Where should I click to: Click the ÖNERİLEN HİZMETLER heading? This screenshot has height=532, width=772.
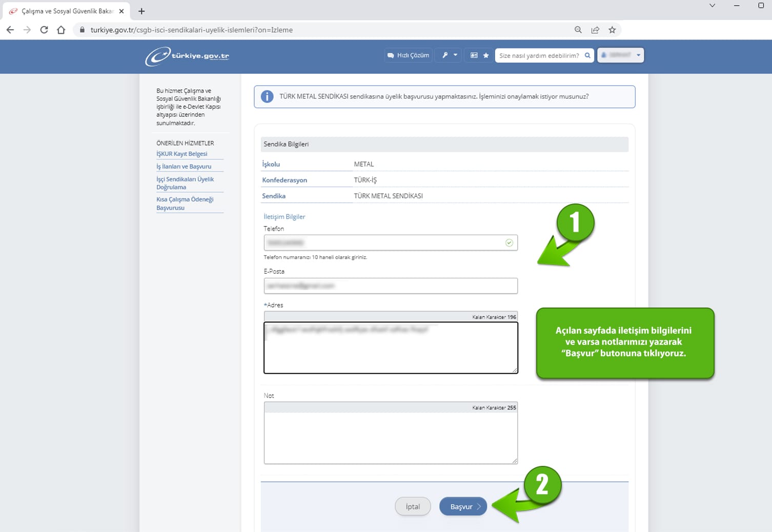185,143
